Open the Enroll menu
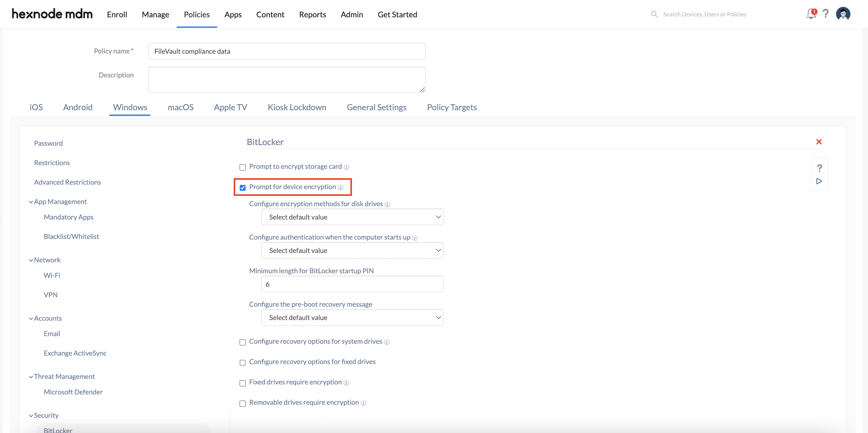This screenshot has height=433, width=868. (117, 14)
